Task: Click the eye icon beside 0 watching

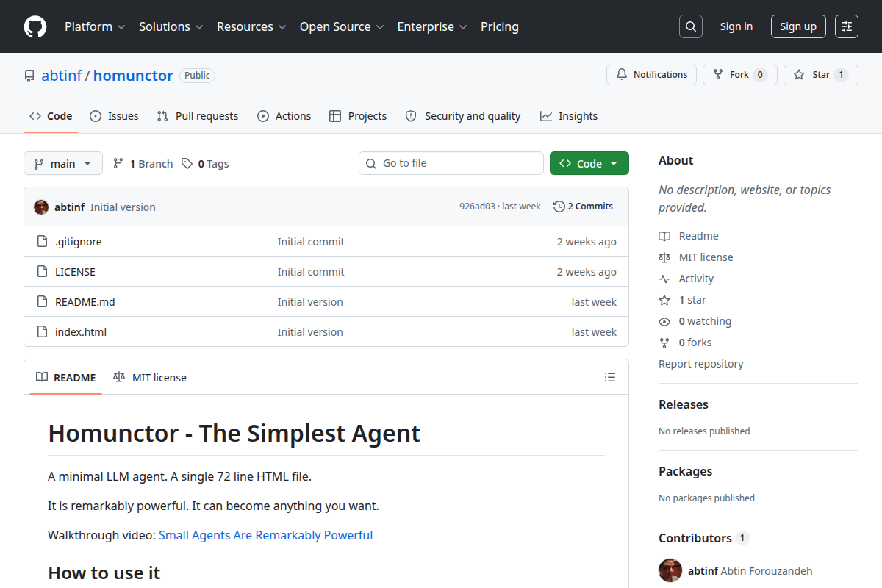Action: pos(664,321)
